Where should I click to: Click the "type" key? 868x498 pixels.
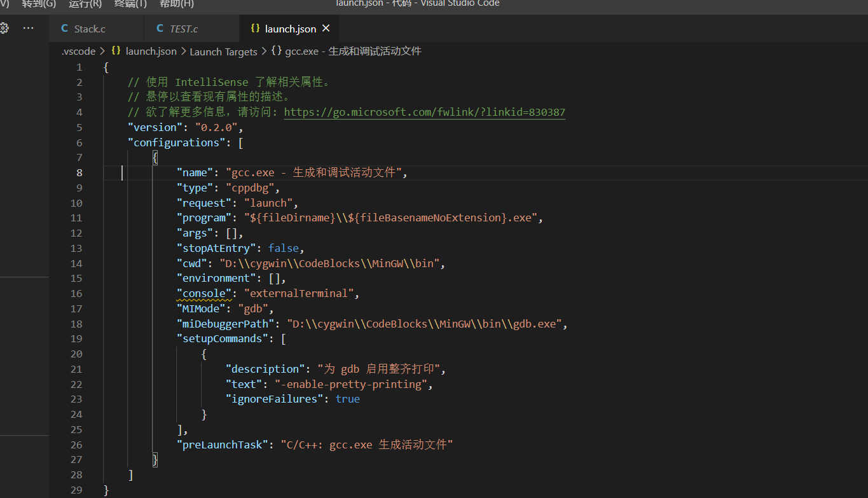click(x=195, y=188)
